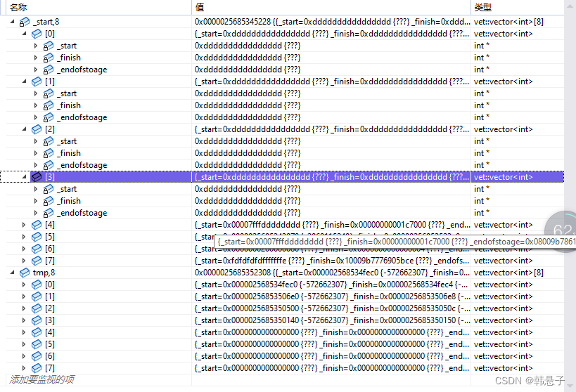Expand element [5] under tmp,8

coord(24,344)
